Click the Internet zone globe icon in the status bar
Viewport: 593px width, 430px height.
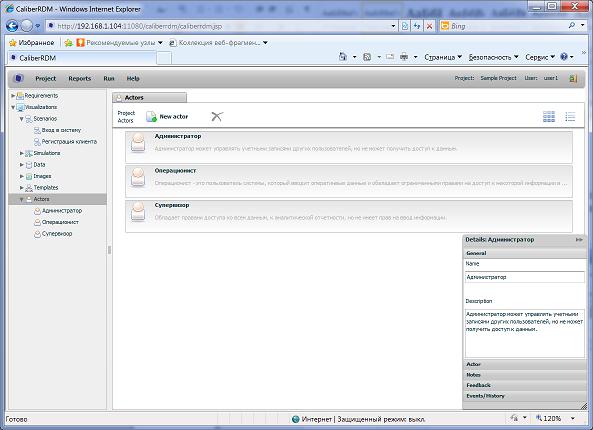click(x=296, y=419)
